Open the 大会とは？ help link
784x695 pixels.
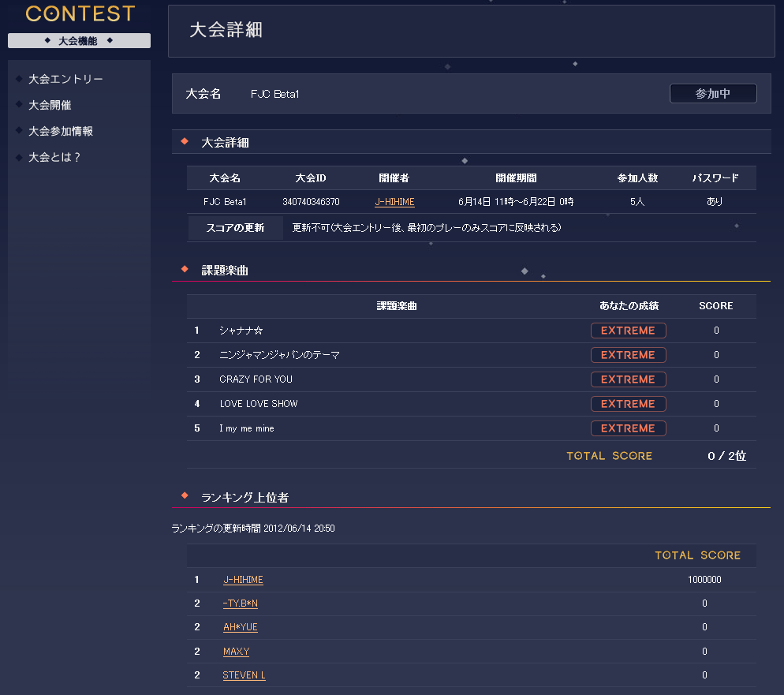click(x=54, y=157)
